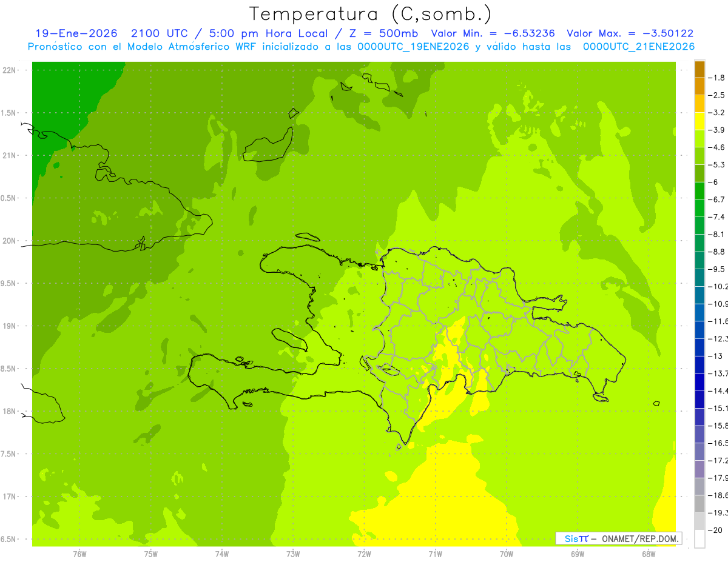Click the -1.8 colorbar label

click(x=717, y=78)
